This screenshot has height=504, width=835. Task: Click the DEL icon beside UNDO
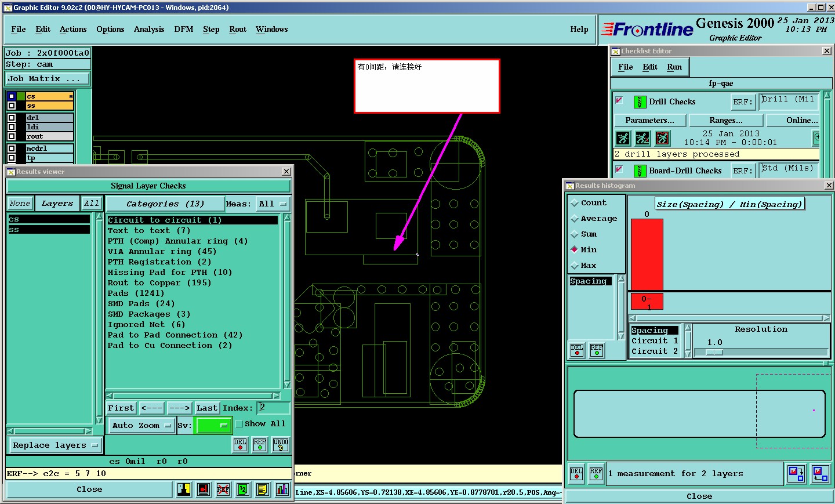(x=240, y=445)
